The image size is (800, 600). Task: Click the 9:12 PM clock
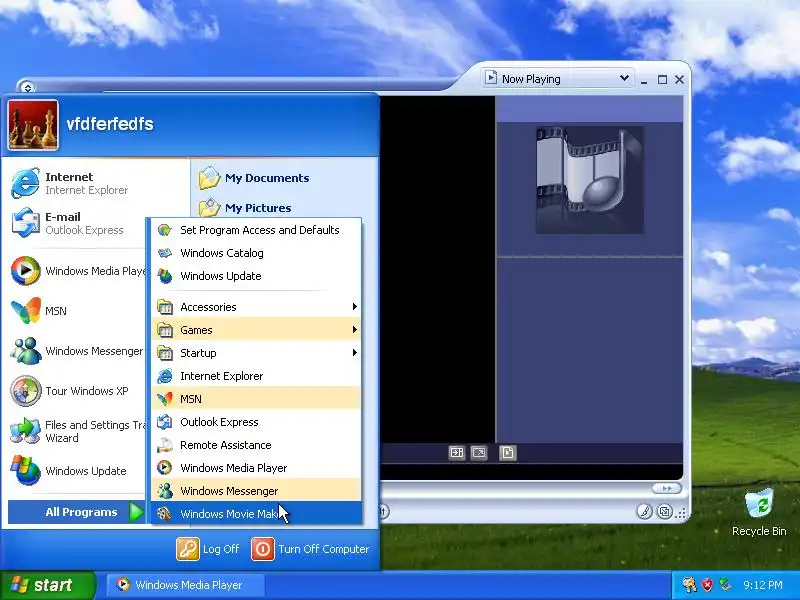pyautogui.click(x=763, y=585)
